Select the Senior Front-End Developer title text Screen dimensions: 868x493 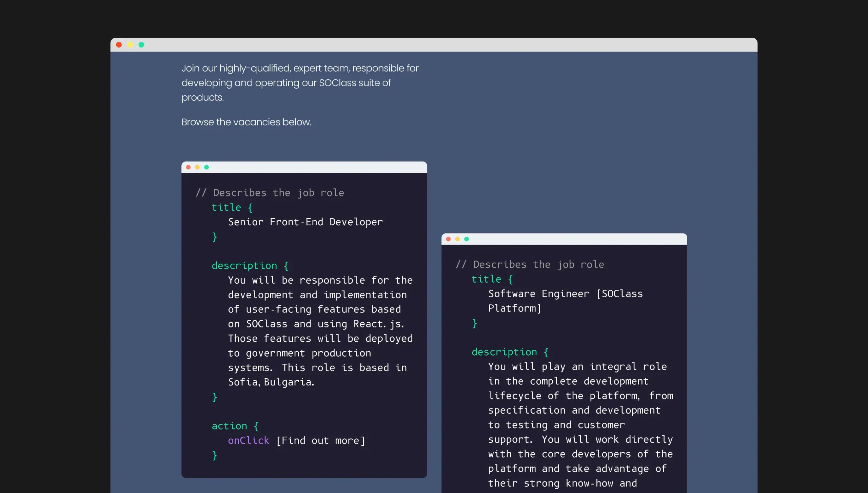tap(305, 222)
